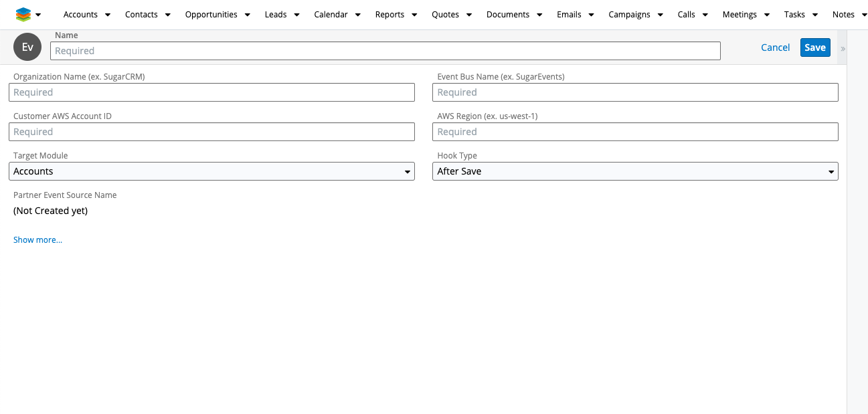Viewport: 868px width, 414px height.
Task: Go to the Leads module
Action: pos(275,15)
